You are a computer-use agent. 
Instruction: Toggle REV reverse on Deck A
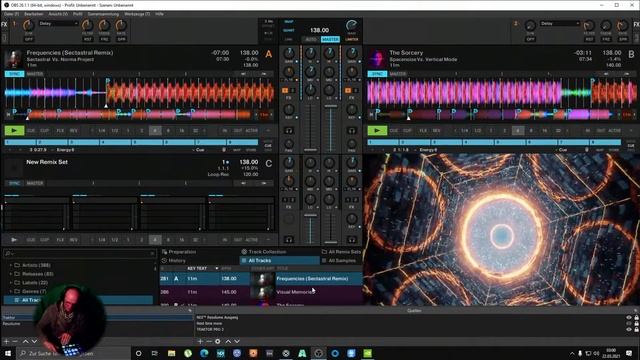point(73,131)
